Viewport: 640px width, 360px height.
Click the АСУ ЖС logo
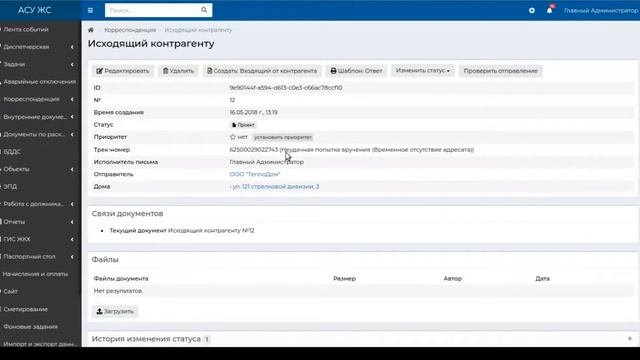click(x=35, y=10)
